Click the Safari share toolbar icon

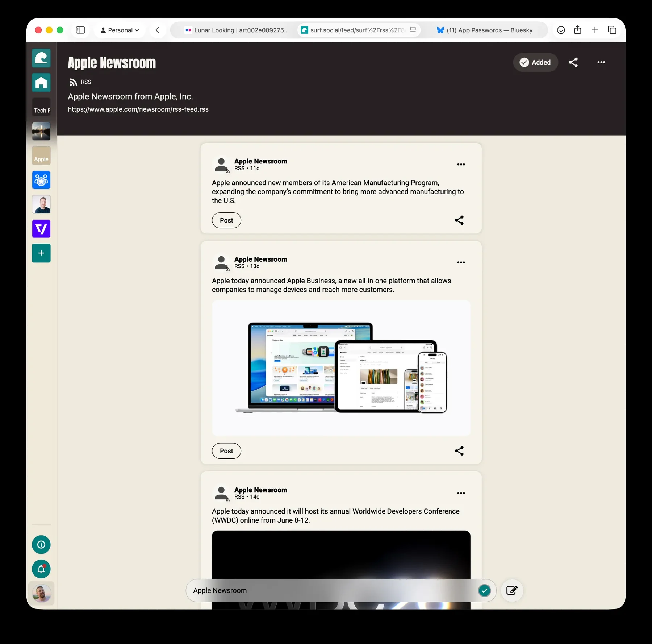578,30
